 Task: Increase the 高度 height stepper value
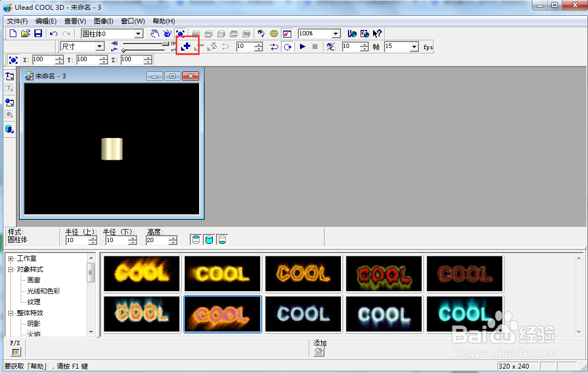(173, 238)
